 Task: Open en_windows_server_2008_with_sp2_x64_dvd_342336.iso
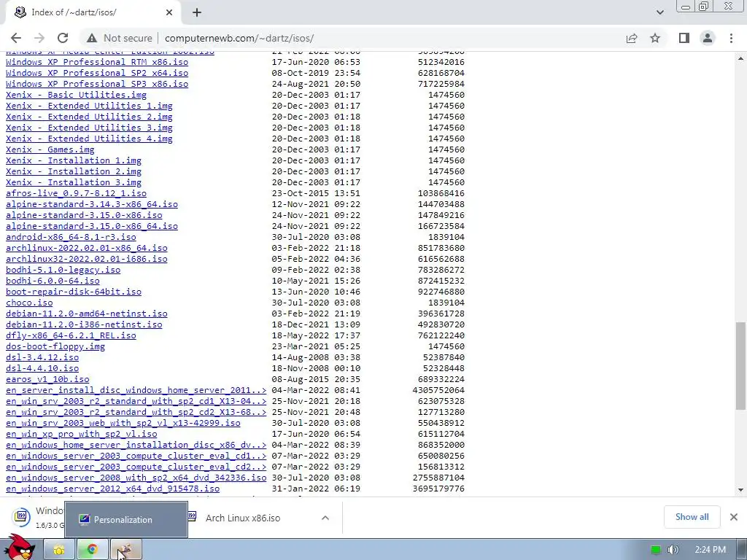coord(136,478)
